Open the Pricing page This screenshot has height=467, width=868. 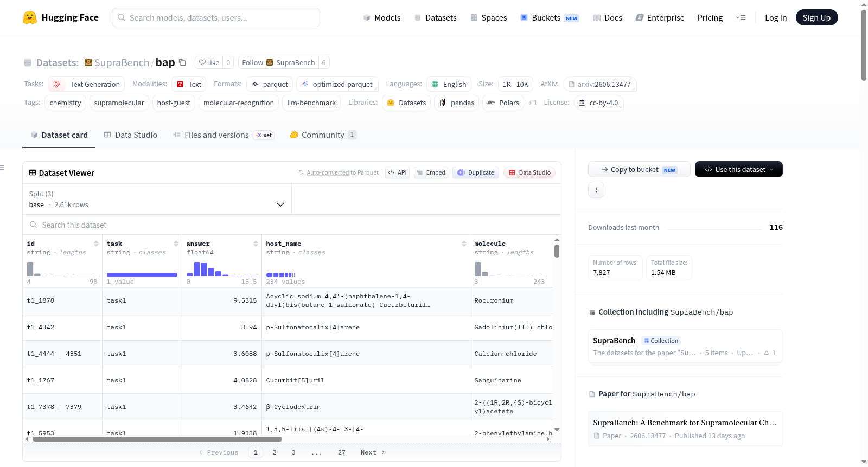tap(710, 17)
